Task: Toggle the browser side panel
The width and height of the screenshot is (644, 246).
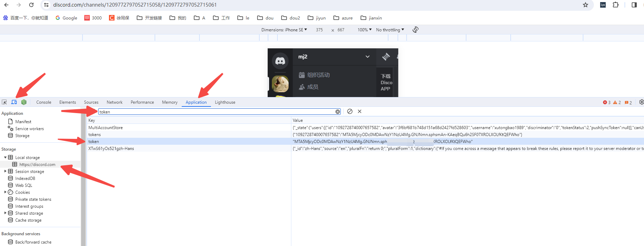Action: point(634,5)
